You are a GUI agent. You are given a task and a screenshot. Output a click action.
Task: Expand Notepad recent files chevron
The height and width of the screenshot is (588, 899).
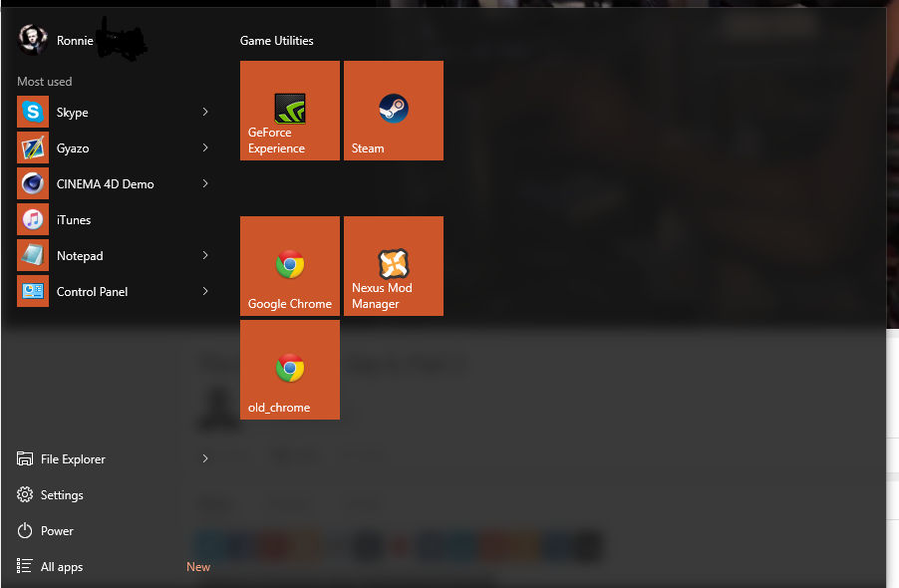pos(205,255)
